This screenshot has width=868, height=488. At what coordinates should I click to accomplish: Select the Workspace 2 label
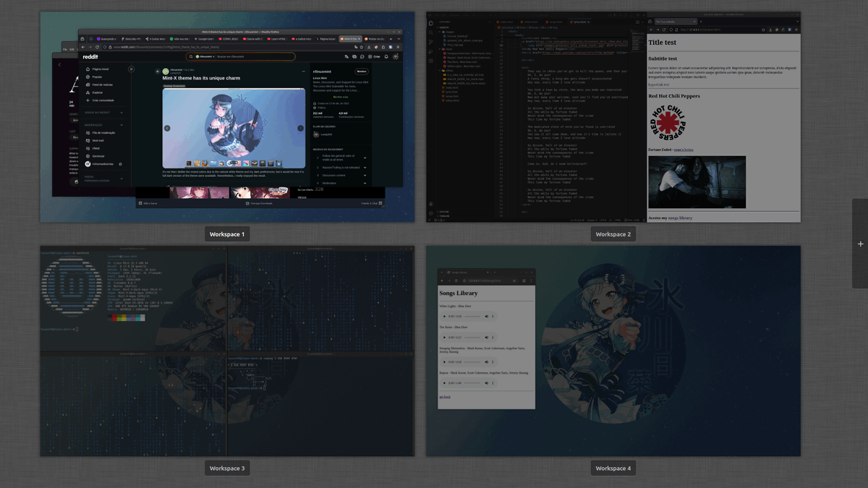tap(613, 234)
